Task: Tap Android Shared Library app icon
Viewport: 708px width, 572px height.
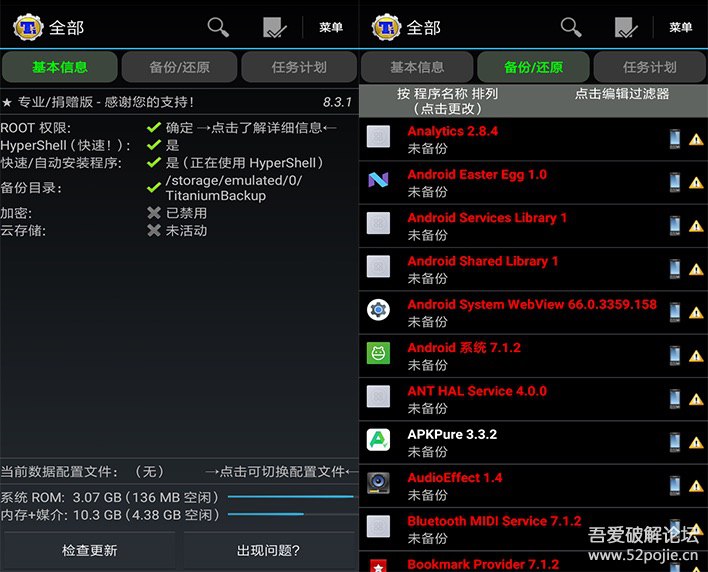Action: pos(378,267)
